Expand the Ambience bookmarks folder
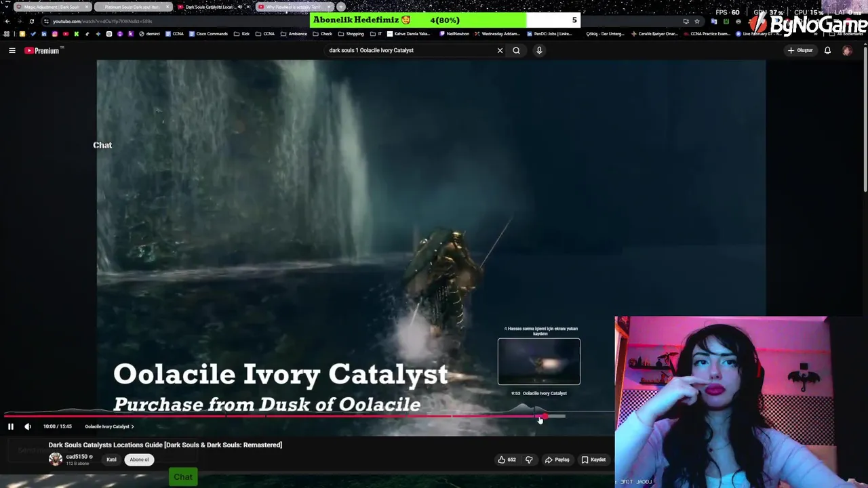The width and height of the screenshot is (868, 488). pos(294,34)
